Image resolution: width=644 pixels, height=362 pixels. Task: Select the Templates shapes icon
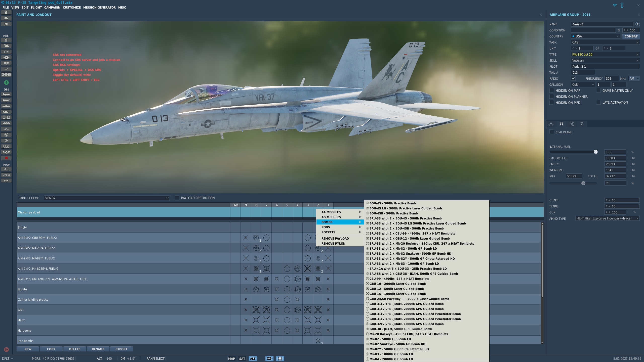(6, 152)
